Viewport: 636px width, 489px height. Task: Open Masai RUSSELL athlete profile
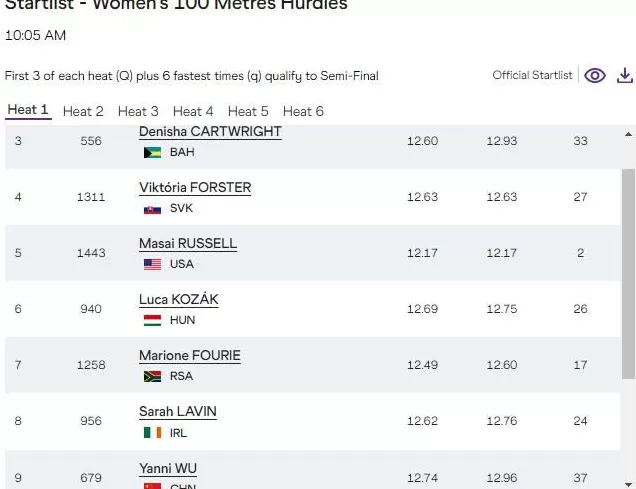pos(187,244)
